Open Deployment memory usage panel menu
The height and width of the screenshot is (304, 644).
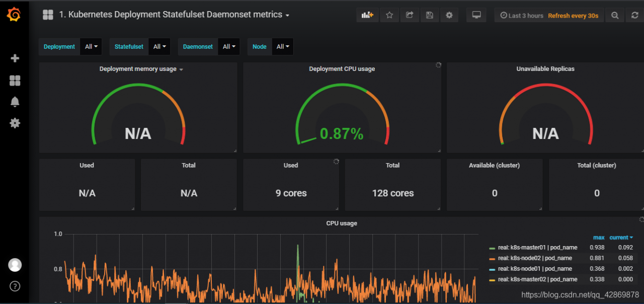click(141, 69)
